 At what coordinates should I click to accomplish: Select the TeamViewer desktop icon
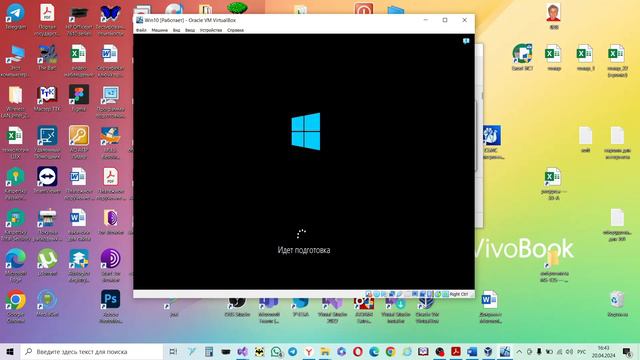point(47,180)
